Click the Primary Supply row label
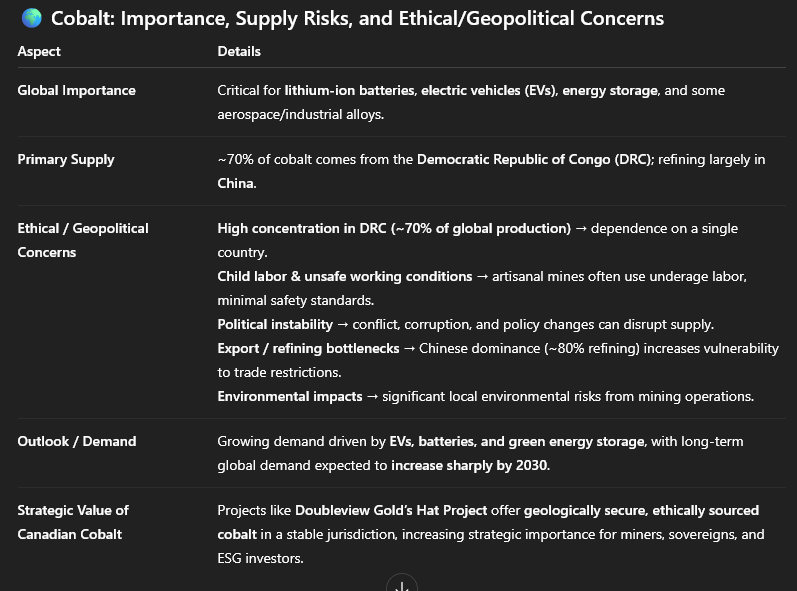 coord(66,159)
